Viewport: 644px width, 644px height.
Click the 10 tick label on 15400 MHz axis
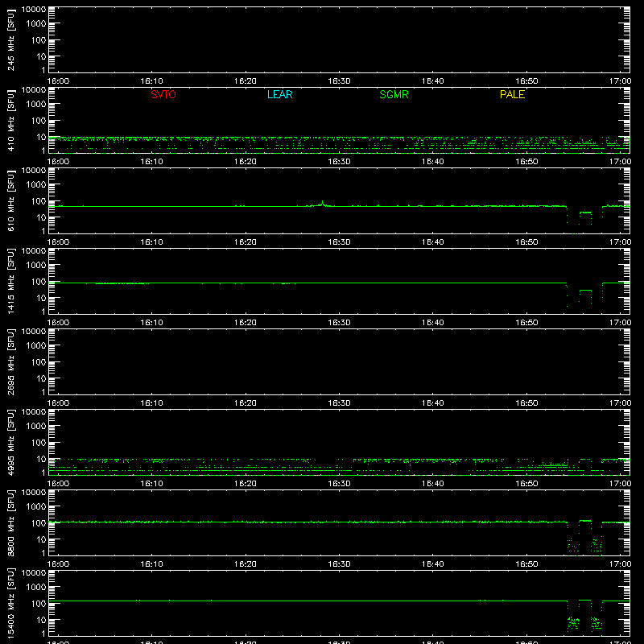41,620
